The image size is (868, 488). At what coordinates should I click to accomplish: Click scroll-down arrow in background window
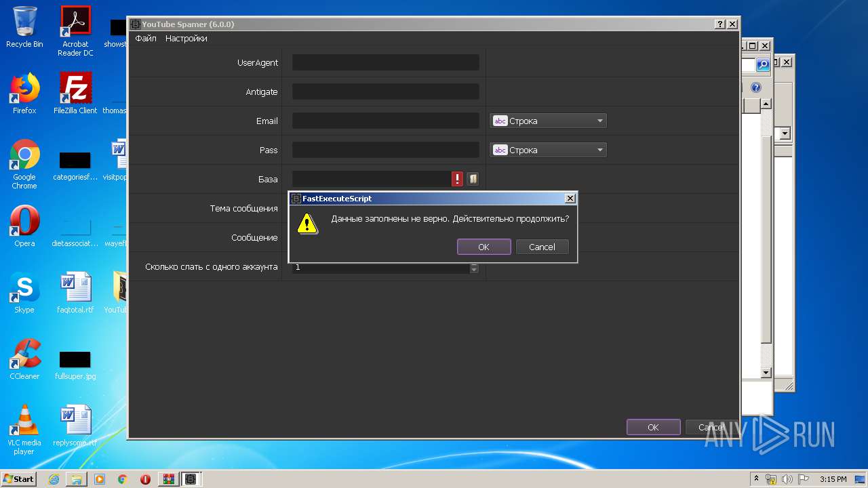766,373
